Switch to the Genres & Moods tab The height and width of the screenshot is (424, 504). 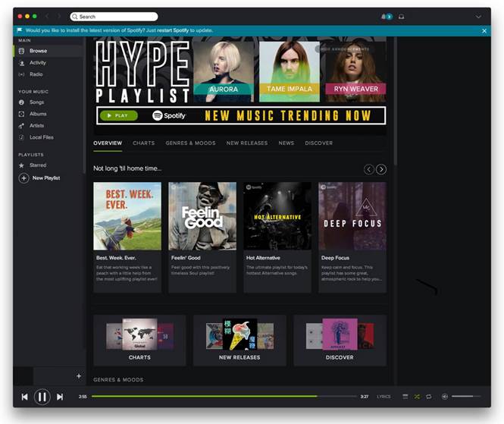(x=190, y=143)
